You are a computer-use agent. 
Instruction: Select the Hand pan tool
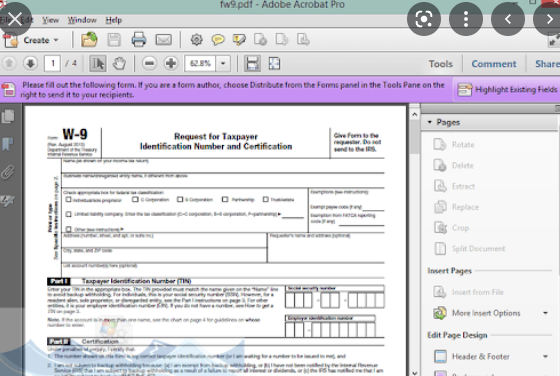pyautogui.click(x=119, y=64)
